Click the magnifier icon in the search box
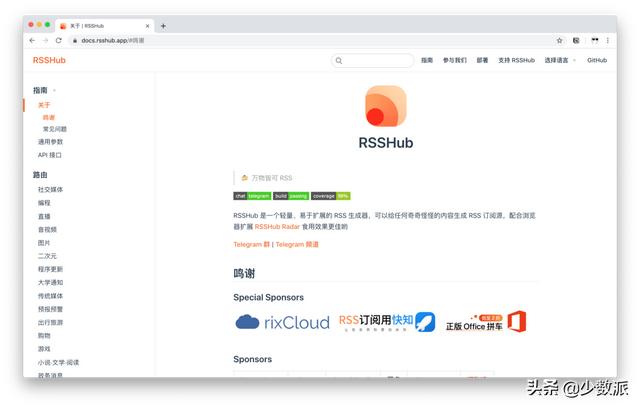The image size is (640, 408). [339, 60]
